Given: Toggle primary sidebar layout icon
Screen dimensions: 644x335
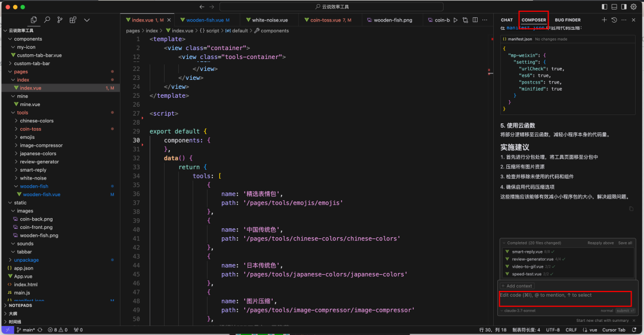Looking at the screenshot, I should [x=604, y=7].
